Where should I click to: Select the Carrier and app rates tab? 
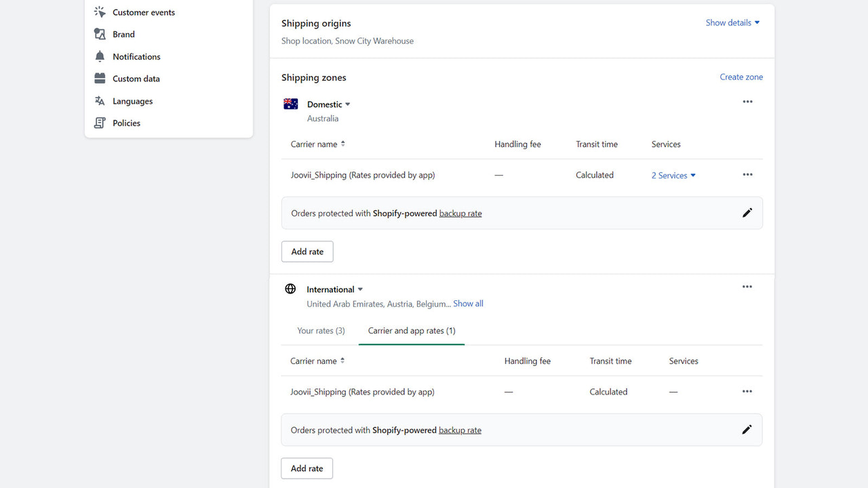[411, 330]
